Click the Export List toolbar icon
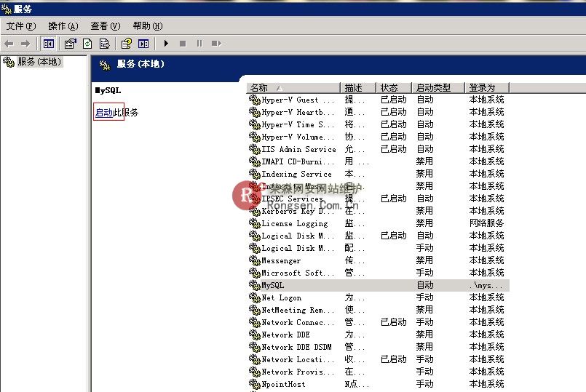The image size is (586, 392). click(104, 44)
